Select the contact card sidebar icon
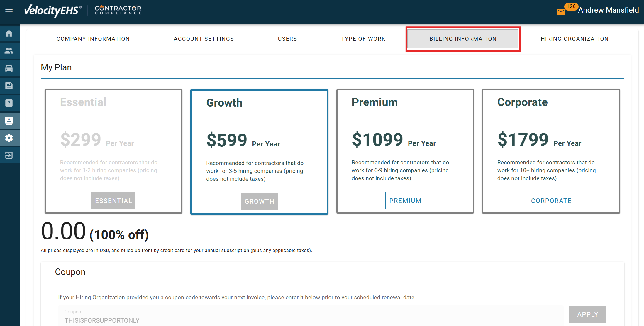Screen dimensions: 644x326 click(x=9, y=120)
